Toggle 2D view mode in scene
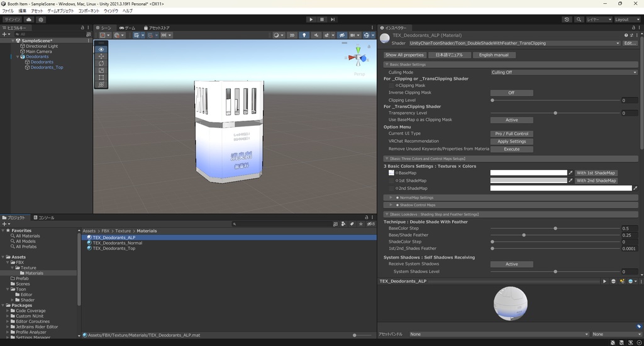The image size is (644, 346). click(x=292, y=35)
